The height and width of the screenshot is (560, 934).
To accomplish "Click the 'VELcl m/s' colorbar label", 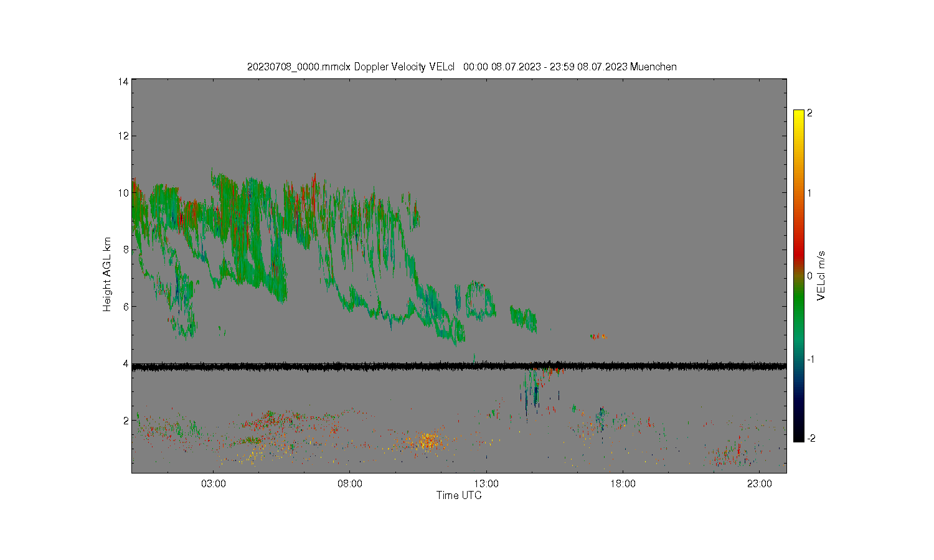I will (821, 276).
